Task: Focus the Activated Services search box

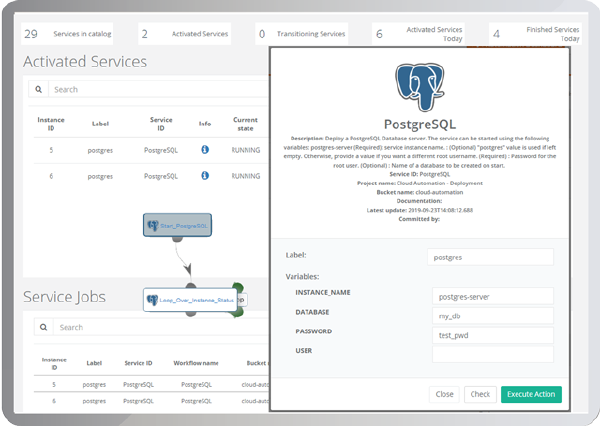Action: [158, 89]
